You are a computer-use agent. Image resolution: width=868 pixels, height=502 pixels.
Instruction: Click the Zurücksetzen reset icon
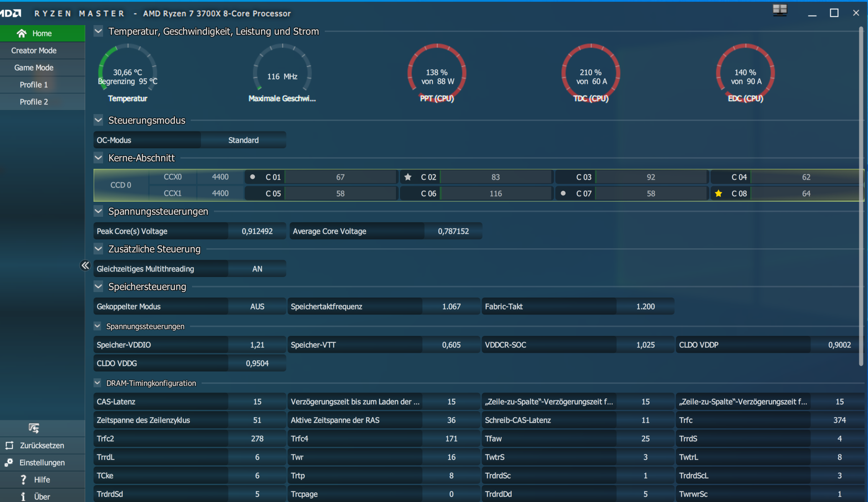point(9,445)
